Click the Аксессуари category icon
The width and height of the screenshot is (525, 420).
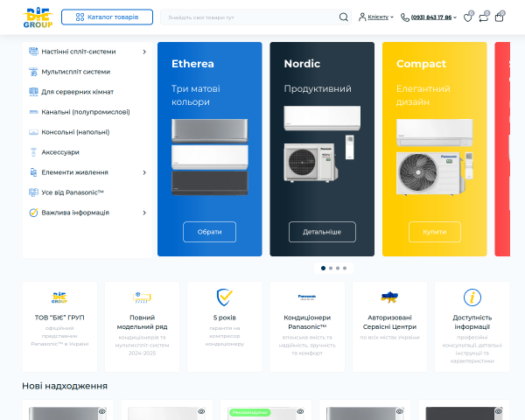[x=33, y=152]
